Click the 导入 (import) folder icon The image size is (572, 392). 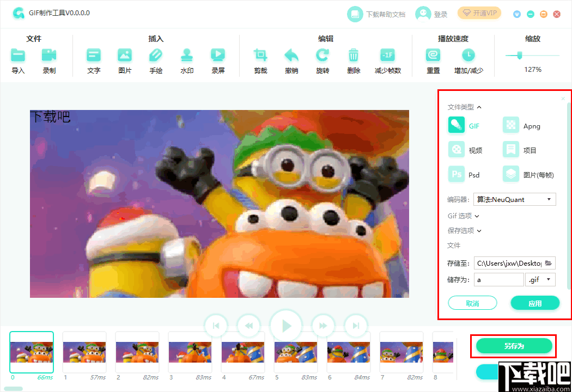click(18, 55)
